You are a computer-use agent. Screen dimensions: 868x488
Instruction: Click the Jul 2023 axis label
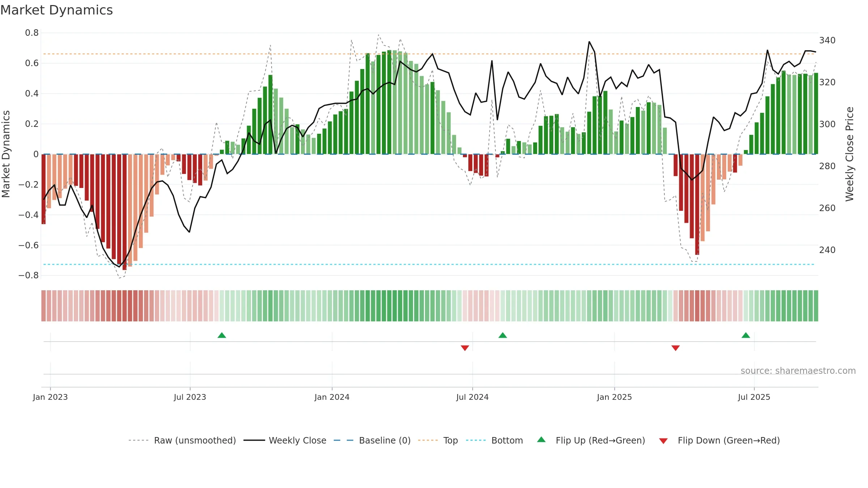click(x=190, y=397)
